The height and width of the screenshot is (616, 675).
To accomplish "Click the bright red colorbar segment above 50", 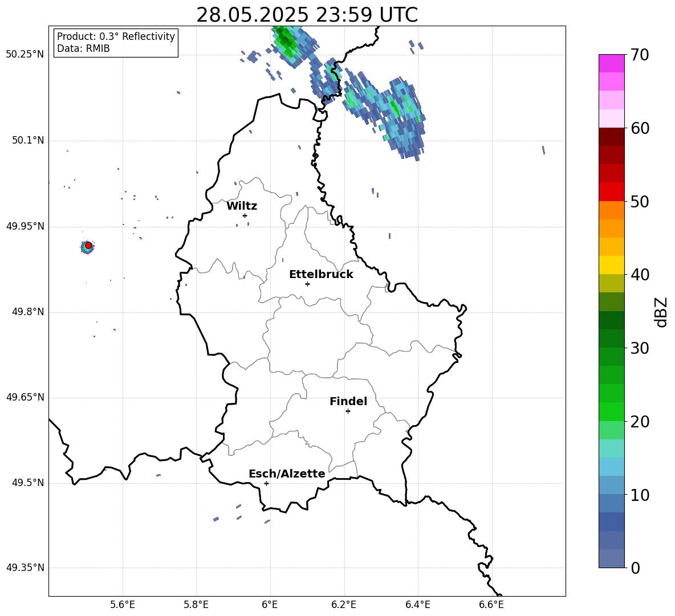I will pos(611,192).
